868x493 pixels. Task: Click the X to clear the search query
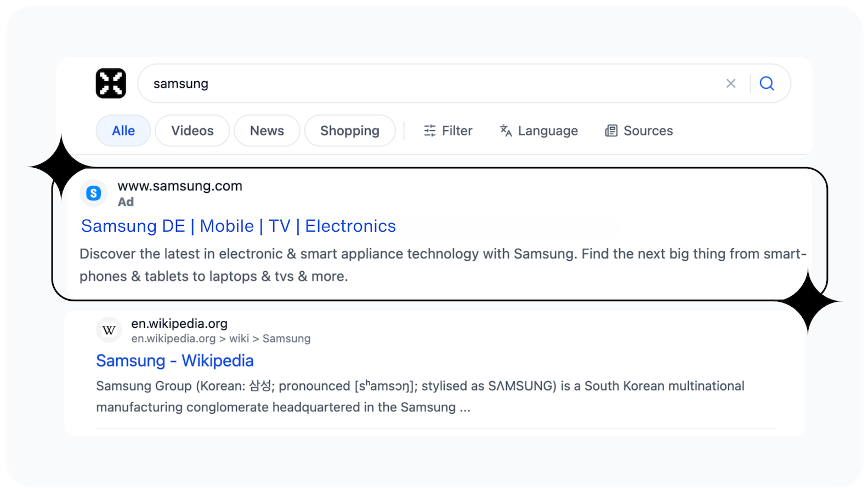coord(730,83)
